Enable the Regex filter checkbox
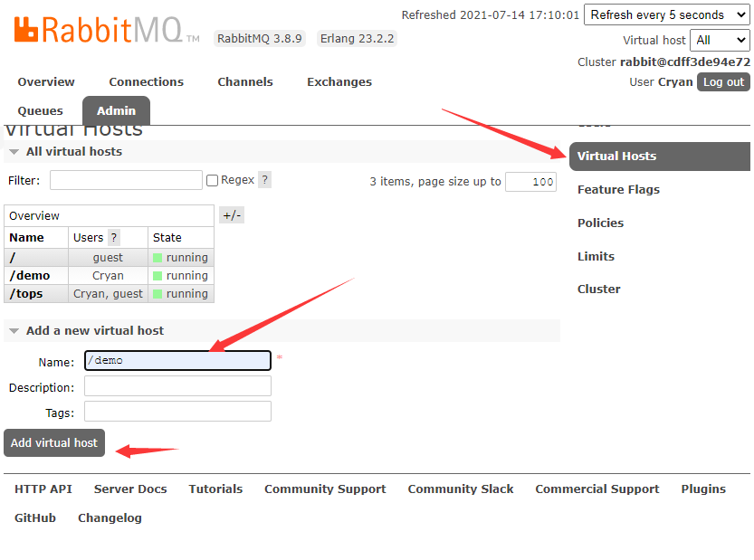 [x=212, y=180]
